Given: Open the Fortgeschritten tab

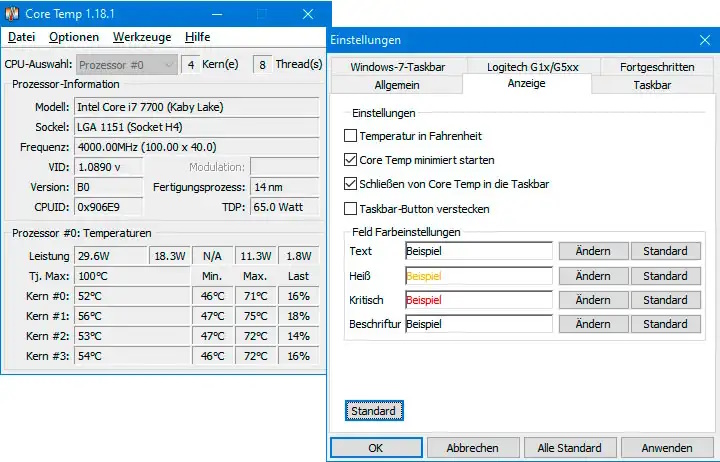Looking at the screenshot, I should [x=657, y=67].
